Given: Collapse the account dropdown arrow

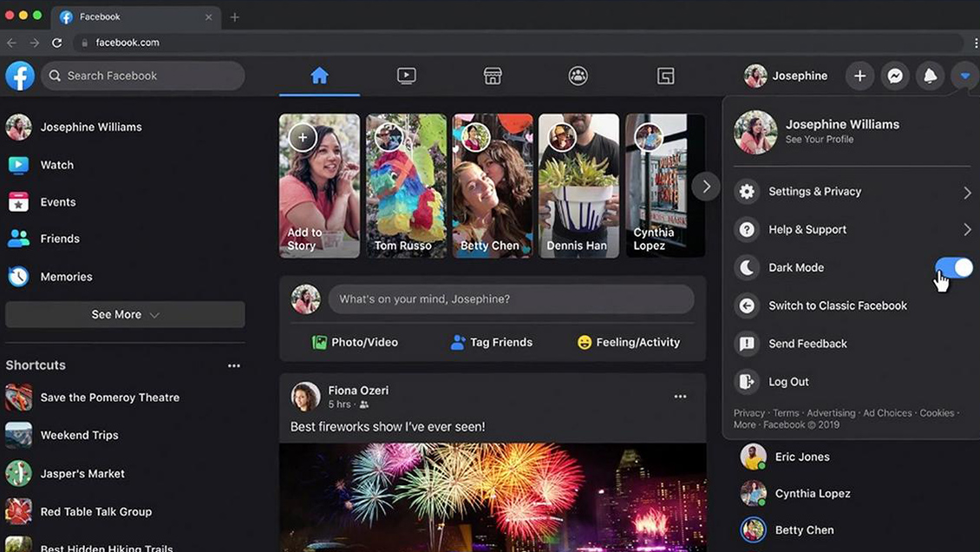Looking at the screenshot, I should tap(964, 76).
